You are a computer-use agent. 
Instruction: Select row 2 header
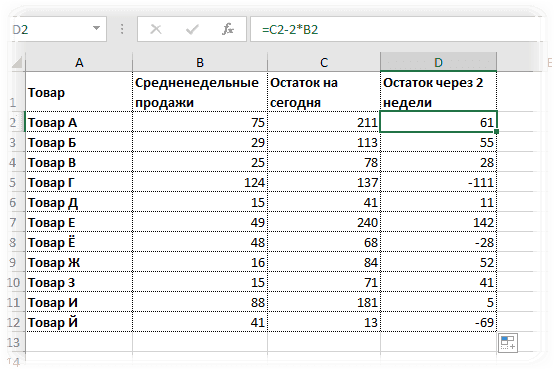[16, 122]
